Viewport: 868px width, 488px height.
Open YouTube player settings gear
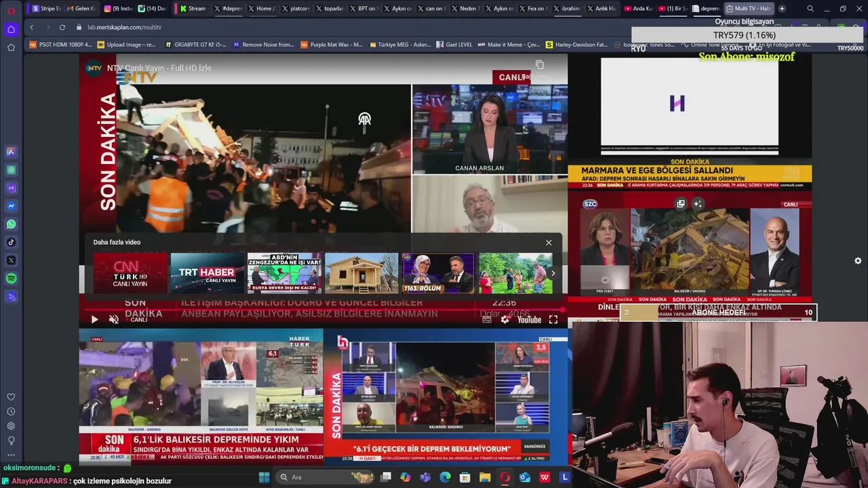coord(505,319)
